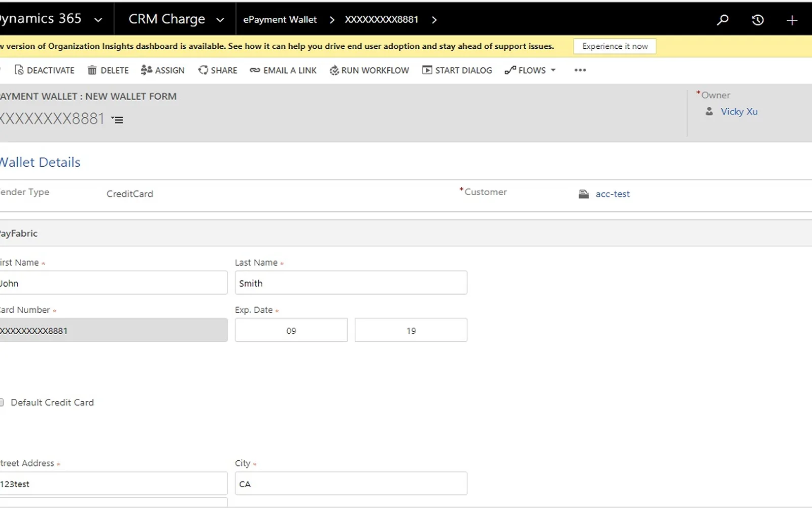812x508 pixels.
Task: Click the plus quick create icon
Action: tap(792, 20)
